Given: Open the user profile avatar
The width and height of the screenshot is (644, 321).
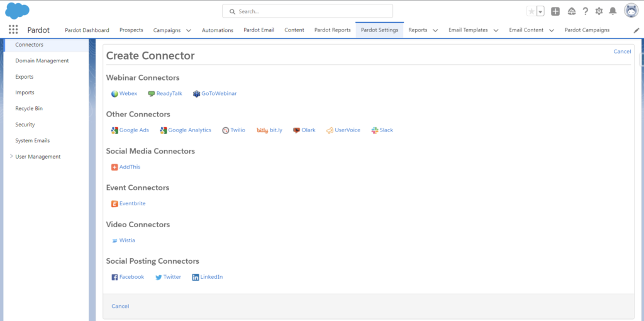Looking at the screenshot, I should (631, 11).
